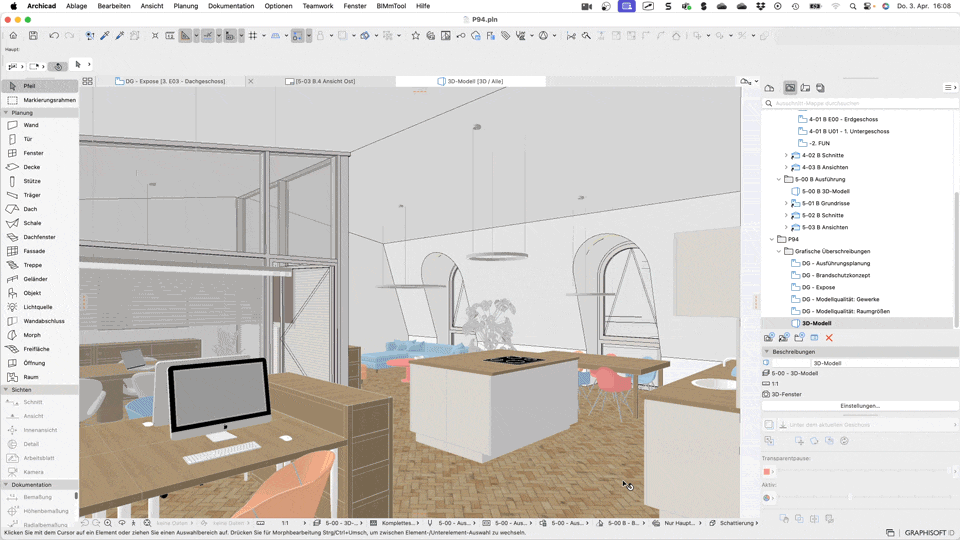The height and width of the screenshot is (540, 960).
Task: Open the Dokumentation menu
Action: [x=231, y=6]
